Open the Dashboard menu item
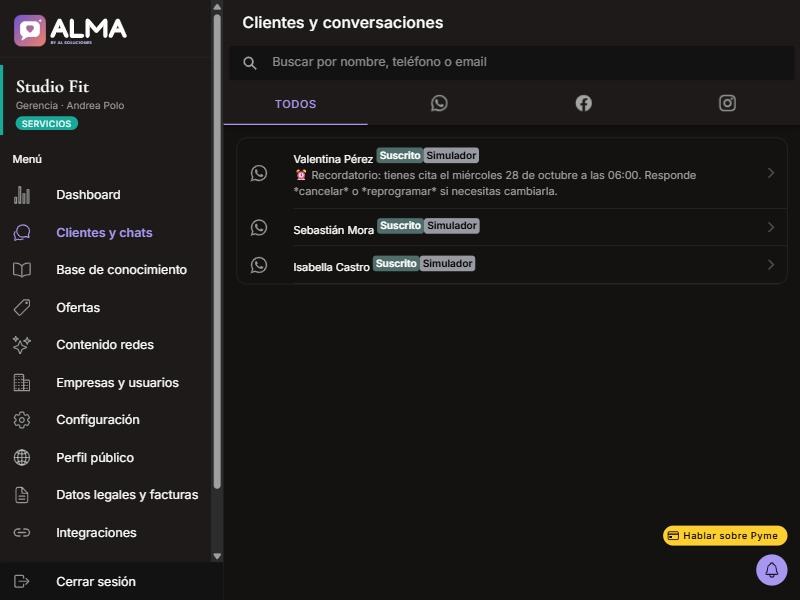 click(106, 195)
